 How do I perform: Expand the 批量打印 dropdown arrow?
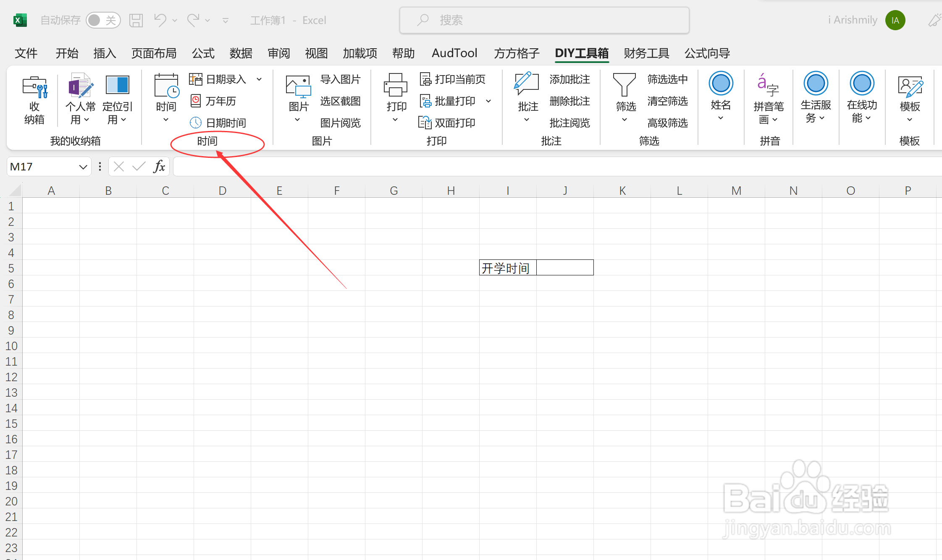[488, 101]
